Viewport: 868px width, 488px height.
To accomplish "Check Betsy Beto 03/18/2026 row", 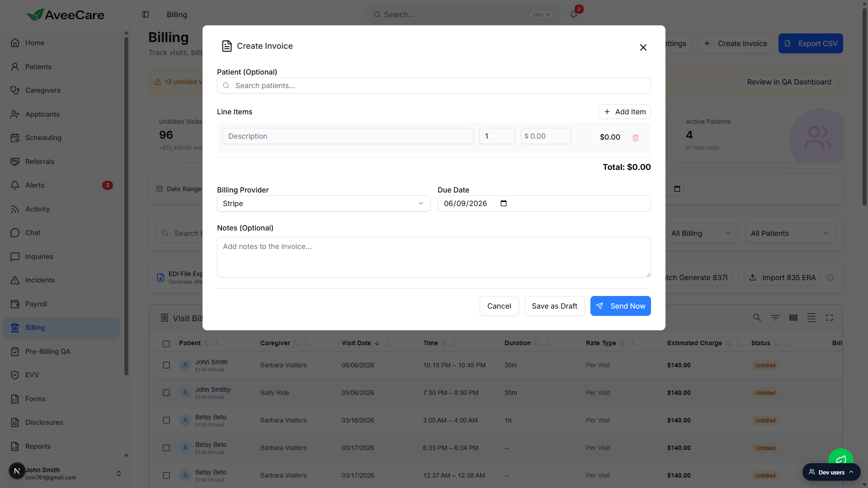I will 166,420.
